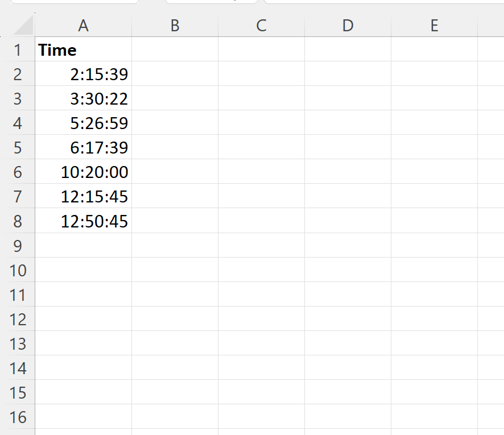
Task: Click empty cell D10
Action: tap(348, 270)
